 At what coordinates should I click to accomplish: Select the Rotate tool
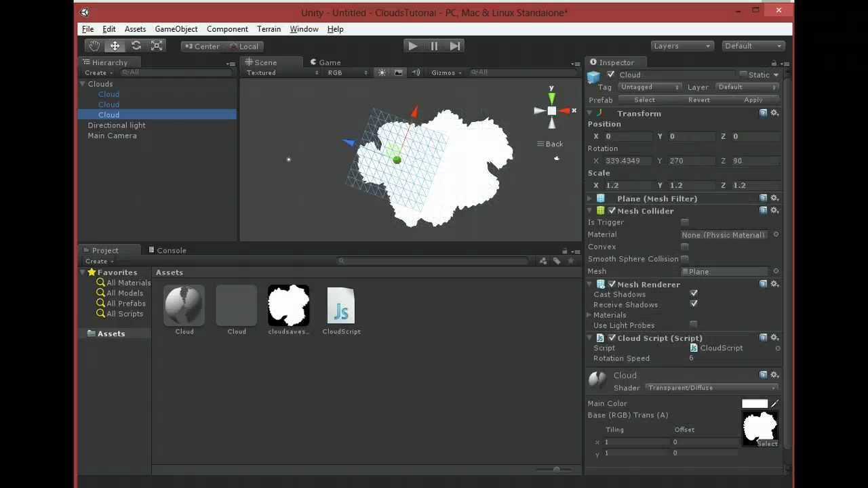click(x=136, y=45)
